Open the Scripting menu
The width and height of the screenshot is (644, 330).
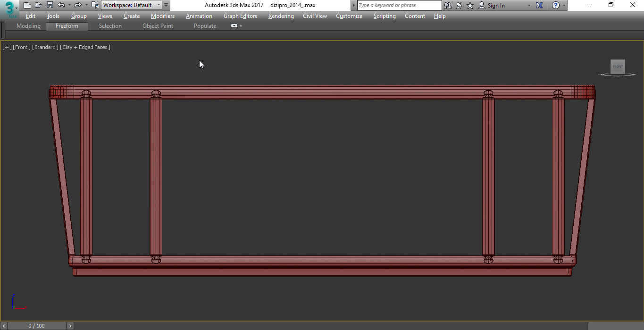point(385,16)
